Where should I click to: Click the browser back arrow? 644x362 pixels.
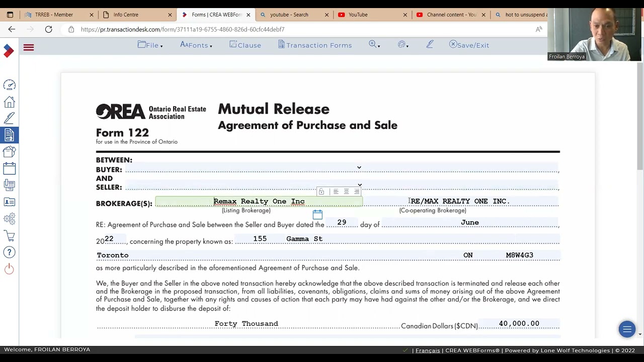(x=12, y=29)
